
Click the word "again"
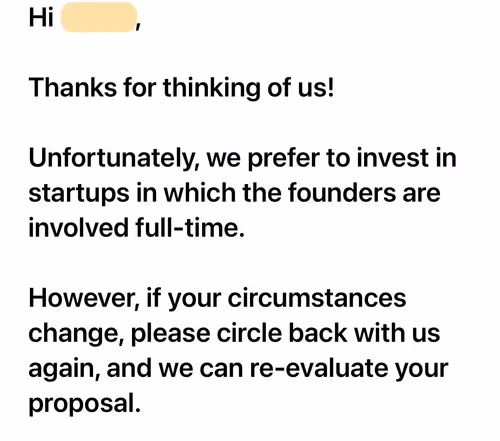(64, 369)
